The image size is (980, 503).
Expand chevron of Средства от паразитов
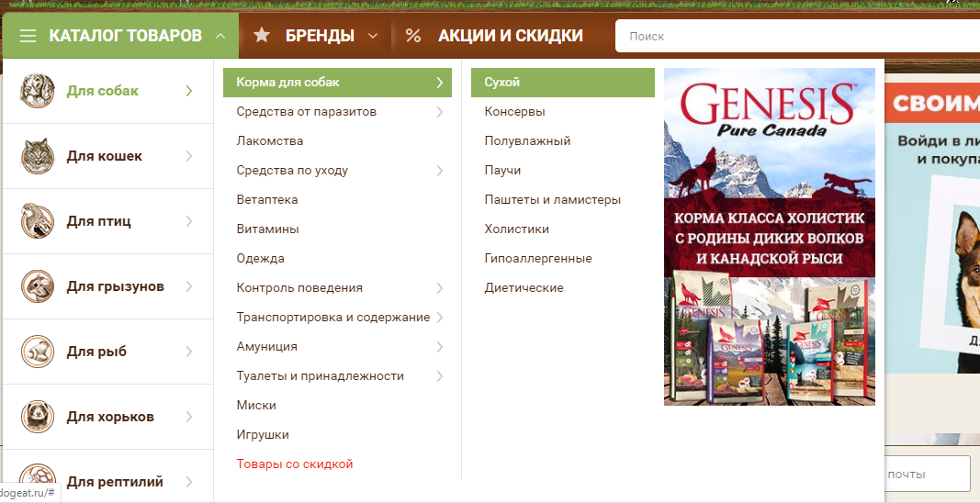click(440, 112)
